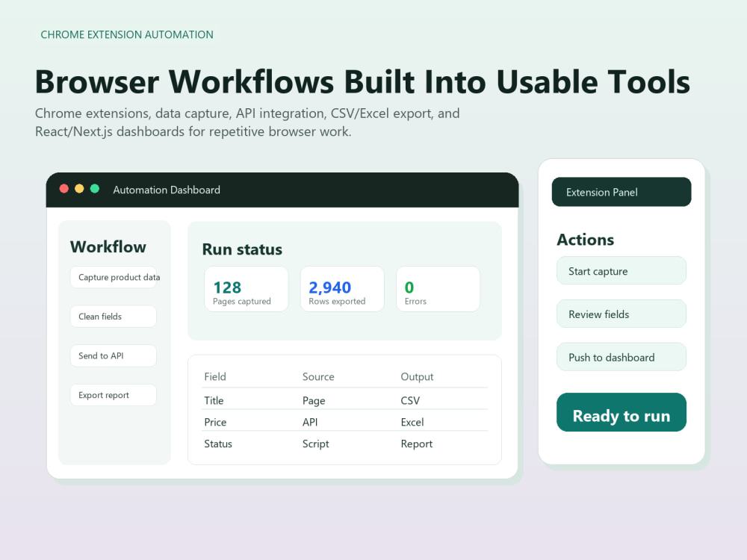Open the Export report workflow step
The width and height of the screenshot is (747, 560).
(x=114, y=395)
